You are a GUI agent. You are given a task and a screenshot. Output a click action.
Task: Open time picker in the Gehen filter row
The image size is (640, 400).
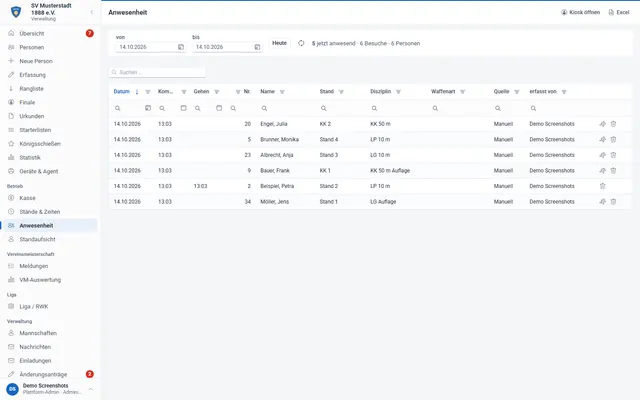coord(219,108)
